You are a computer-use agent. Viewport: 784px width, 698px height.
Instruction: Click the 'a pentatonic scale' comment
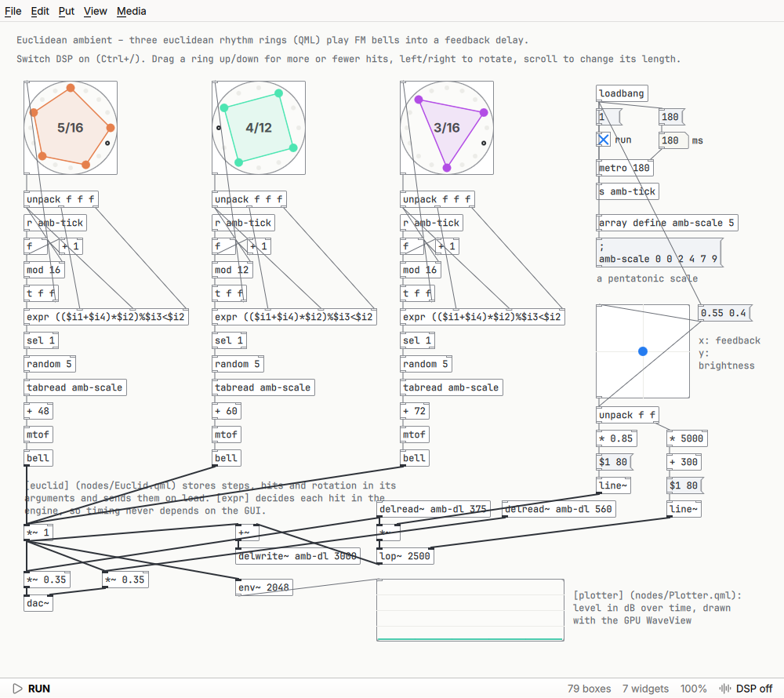tap(647, 278)
